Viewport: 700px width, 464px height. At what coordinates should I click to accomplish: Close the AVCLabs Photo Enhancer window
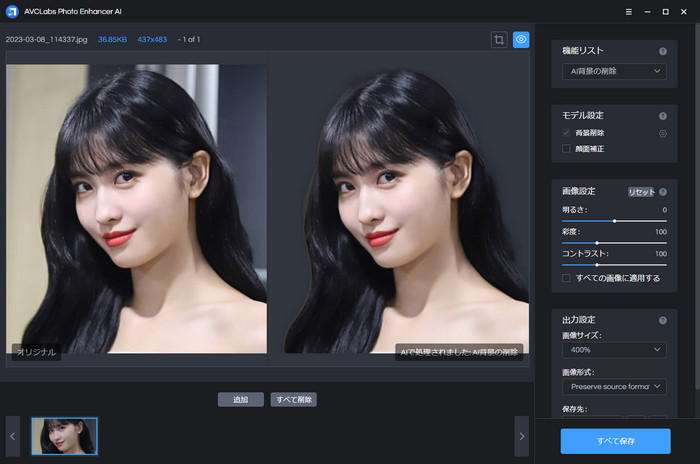683,12
